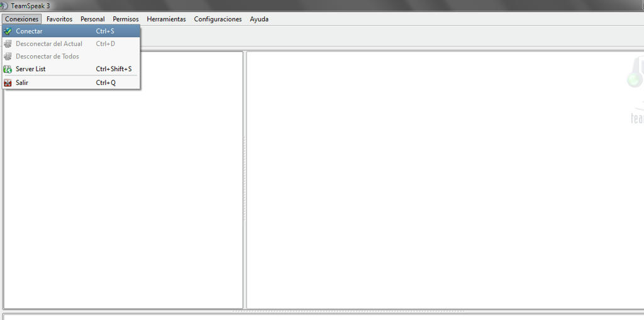This screenshot has width=644, height=320.
Task: Open the Ayuda menu
Action: tap(259, 19)
